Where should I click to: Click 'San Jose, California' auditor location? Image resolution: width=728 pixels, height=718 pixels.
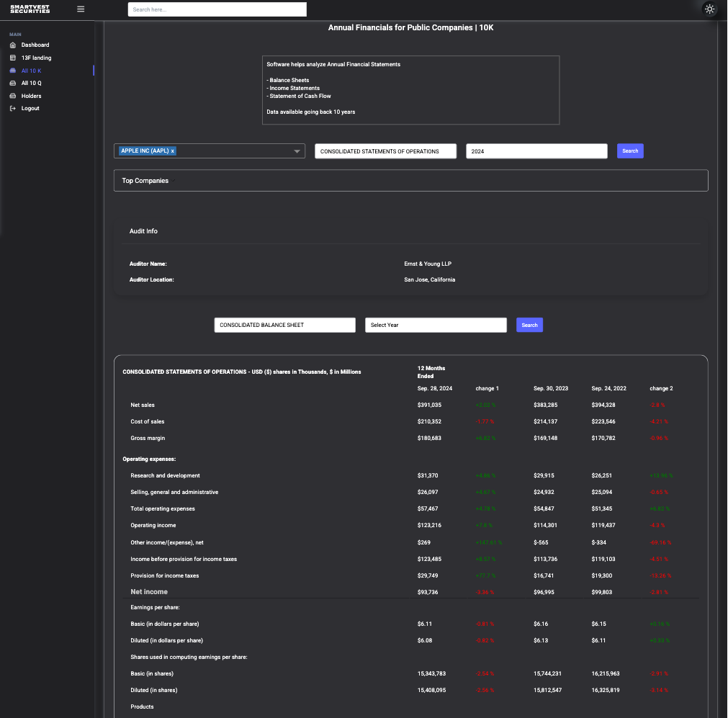[429, 279]
